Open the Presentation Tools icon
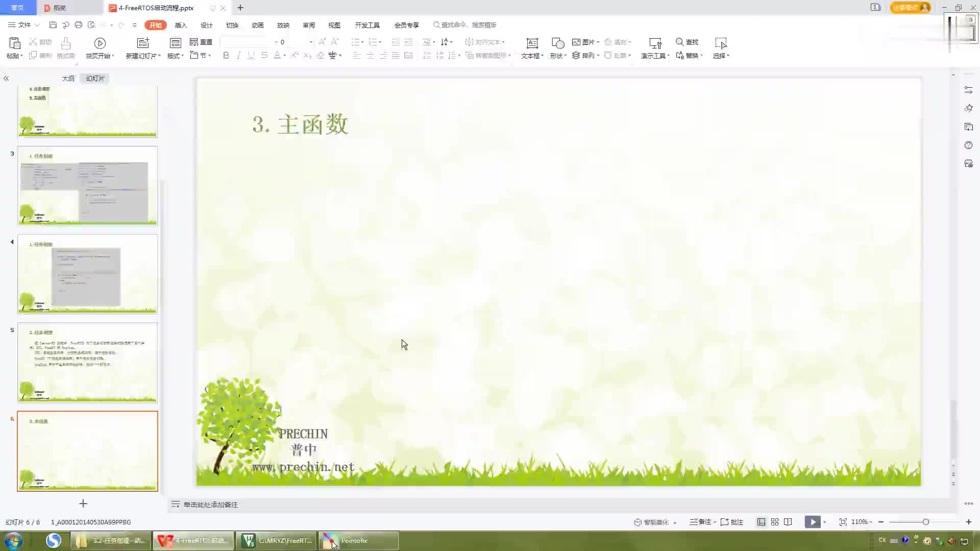The width and height of the screenshot is (980, 551). [655, 43]
